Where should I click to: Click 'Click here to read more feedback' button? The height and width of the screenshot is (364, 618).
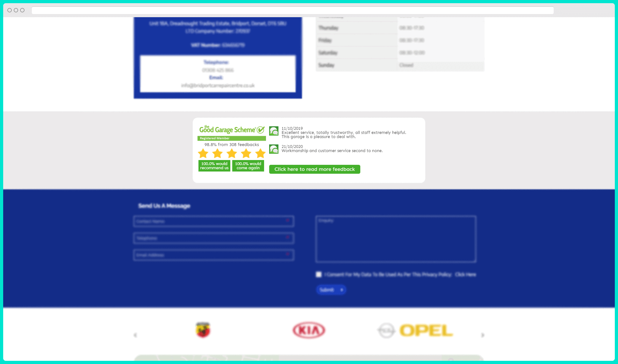tap(314, 169)
